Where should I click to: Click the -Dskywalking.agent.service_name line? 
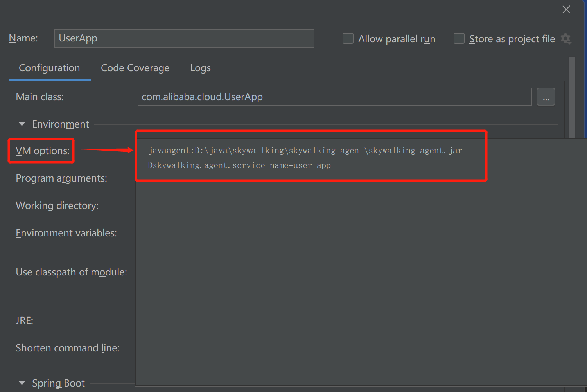click(237, 165)
